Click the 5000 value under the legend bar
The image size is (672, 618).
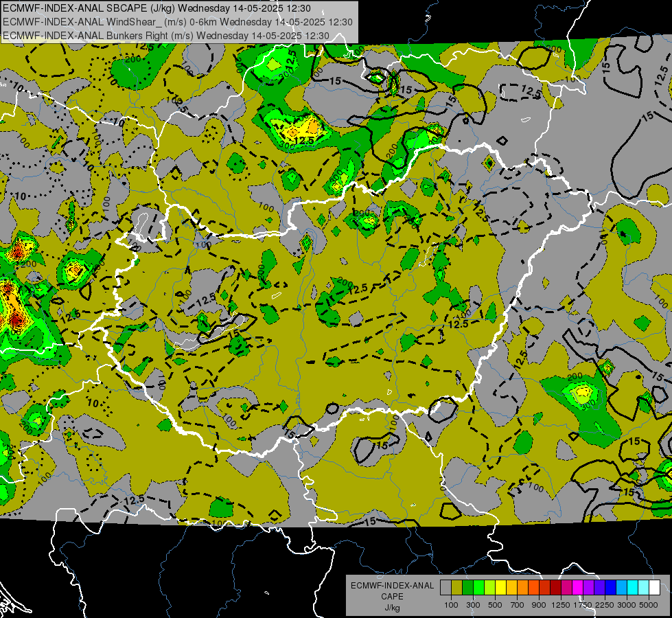649,605
